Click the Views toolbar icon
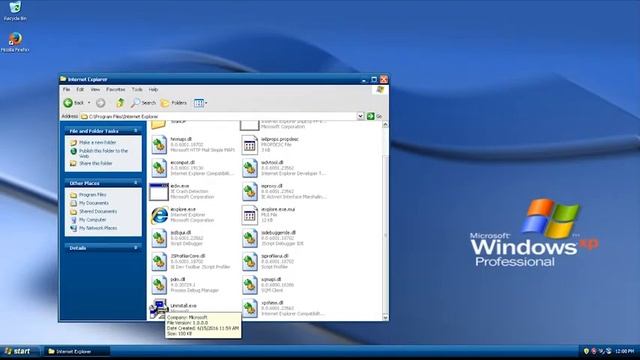Screen dimensions: 640x360 (198, 103)
